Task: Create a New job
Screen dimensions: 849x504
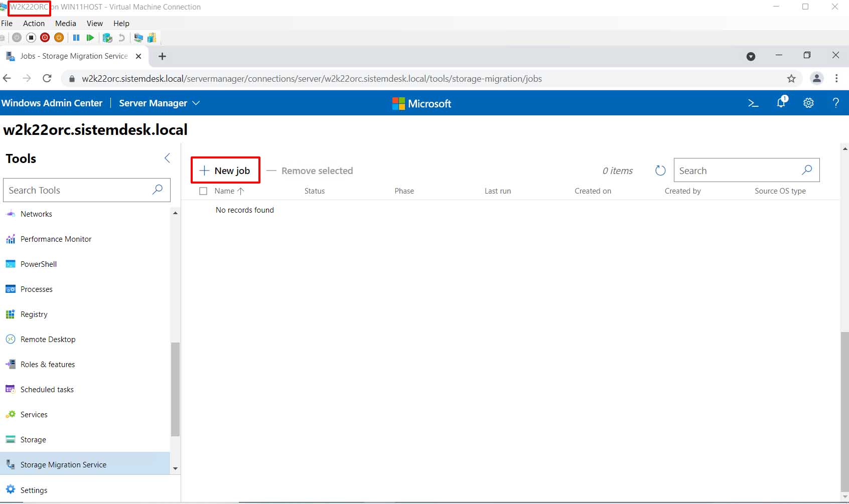Action: 225,171
